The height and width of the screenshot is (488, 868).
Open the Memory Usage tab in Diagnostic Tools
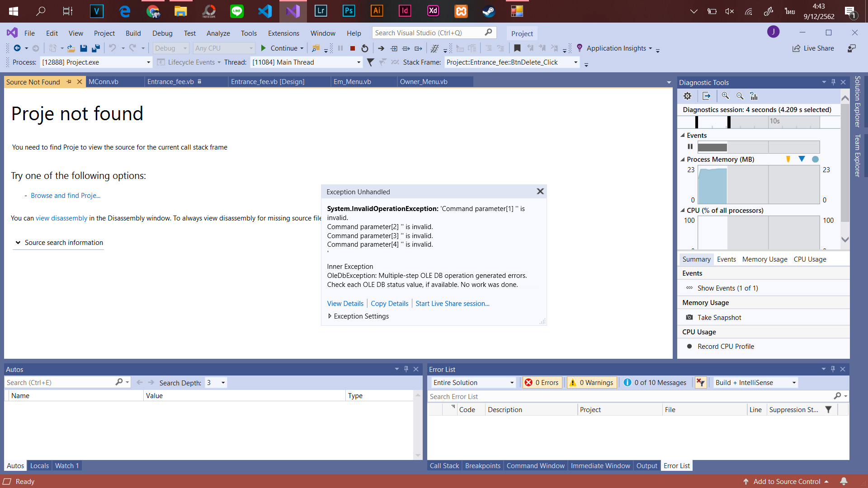point(764,259)
